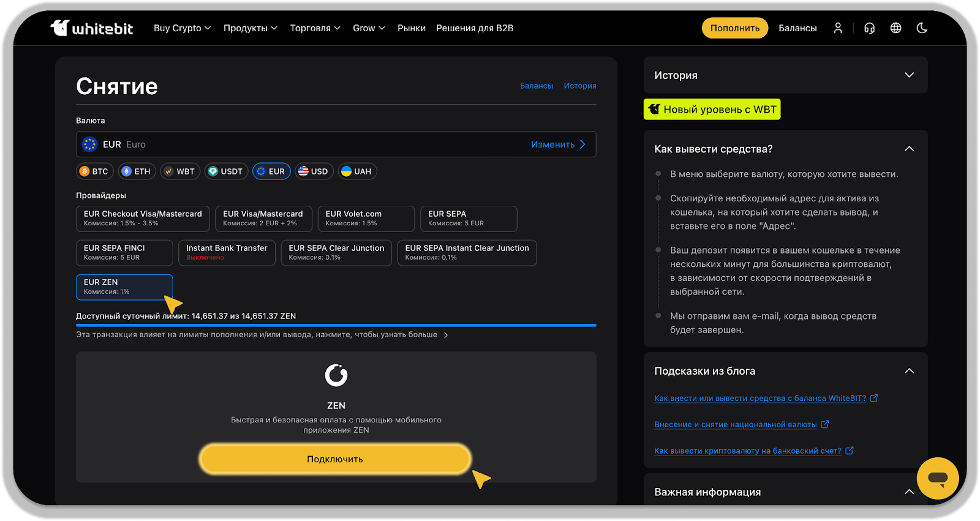Select the UAH currency chip
The height and width of the screenshot is (521, 980).
pos(356,171)
